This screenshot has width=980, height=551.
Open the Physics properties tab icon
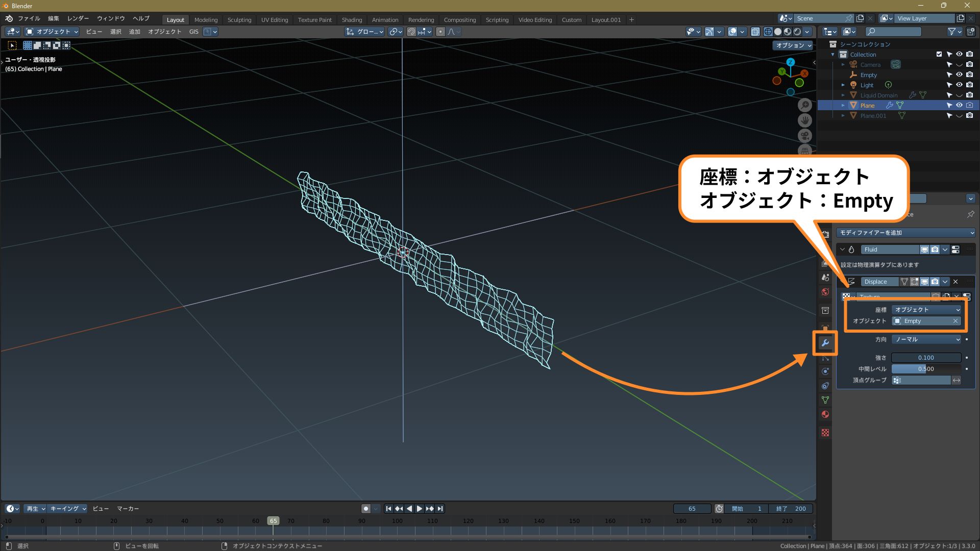pyautogui.click(x=825, y=371)
